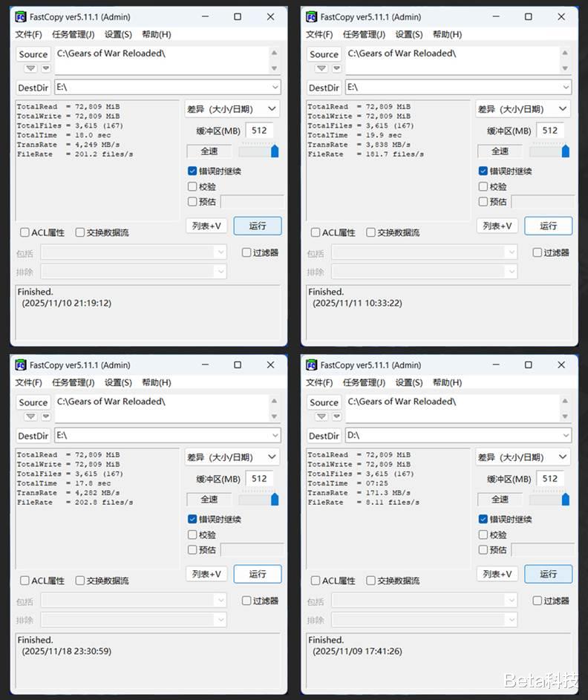
Task: Click the DestDir button in the D:\ destination window
Action: 324,436
